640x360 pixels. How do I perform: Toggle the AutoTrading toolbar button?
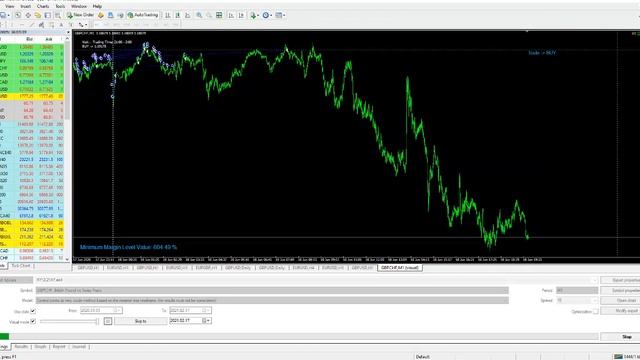tap(142, 15)
